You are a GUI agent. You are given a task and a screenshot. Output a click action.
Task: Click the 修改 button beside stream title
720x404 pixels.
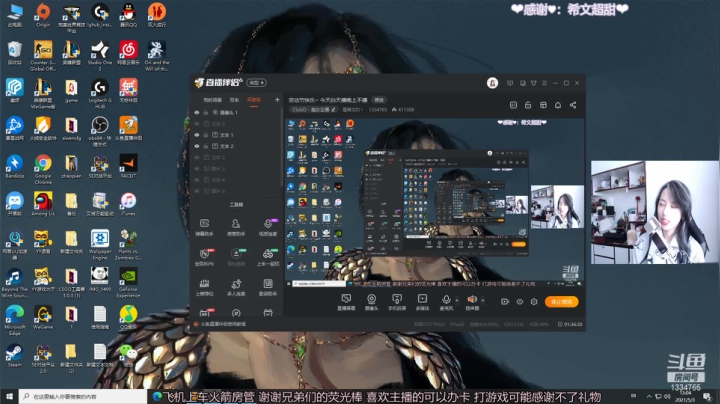[x=379, y=100]
